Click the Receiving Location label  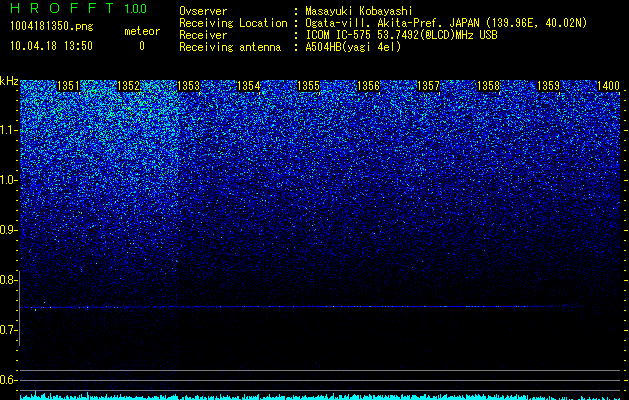click(233, 23)
